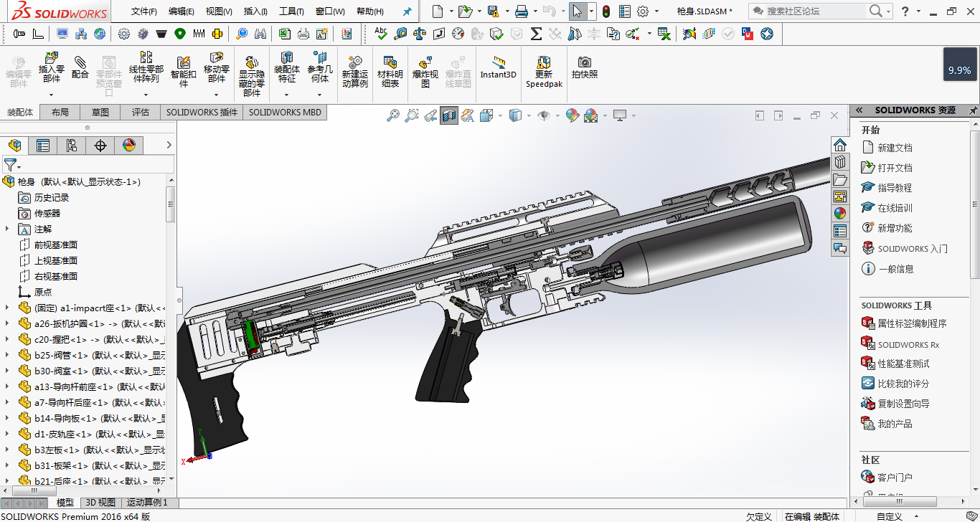This screenshot has height=522, width=980.
Task: Click the Options gear icon in title toolbar
Action: point(643,11)
